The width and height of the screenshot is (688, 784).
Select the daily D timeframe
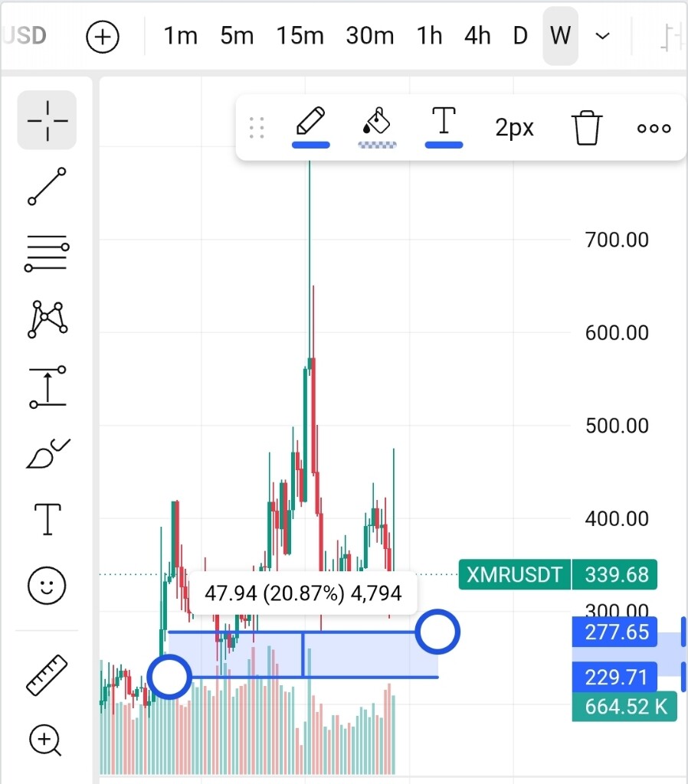point(520,36)
